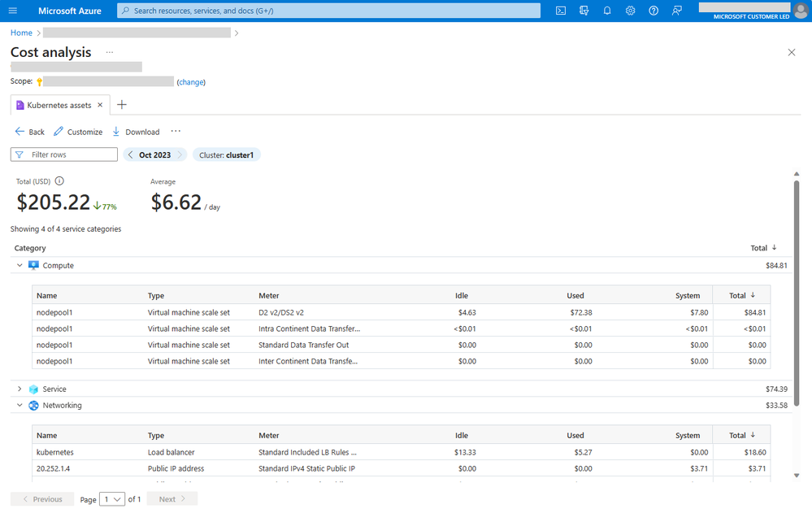Click the Next page button
812x513 pixels.
point(172,499)
